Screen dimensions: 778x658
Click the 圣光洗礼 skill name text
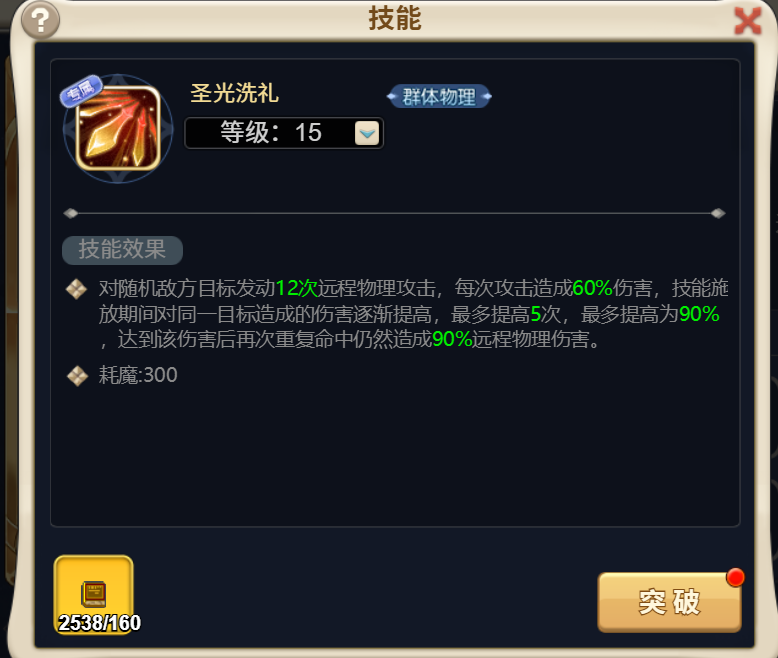point(234,93)
